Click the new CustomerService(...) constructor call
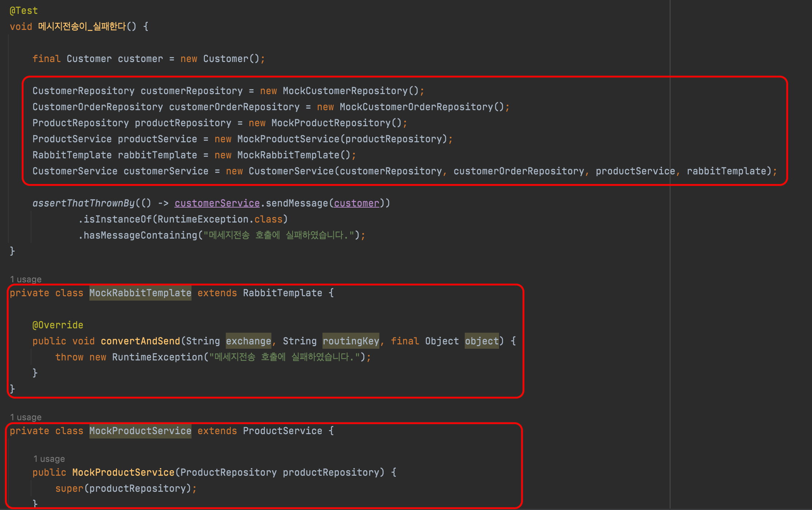The image size is (812, 510). 499,171
